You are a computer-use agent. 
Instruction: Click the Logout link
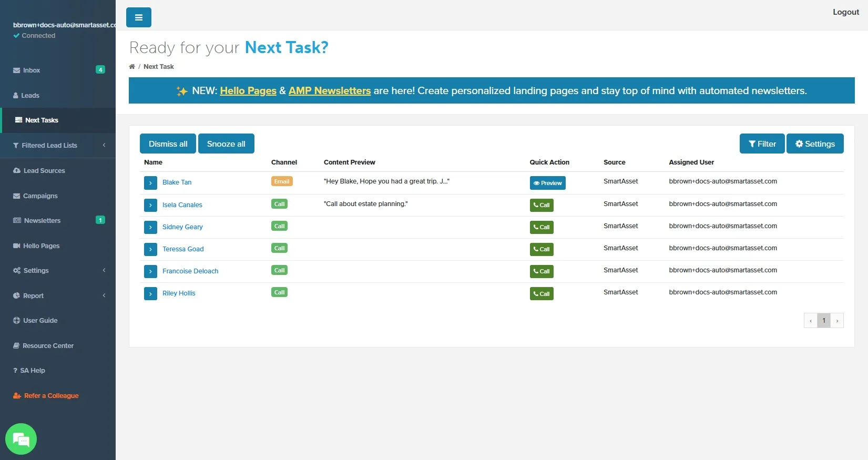click(x=845, y=12)
